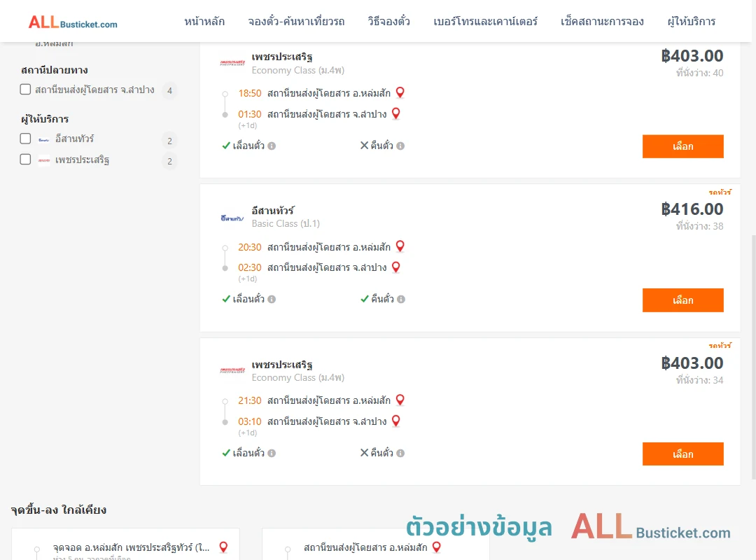
Task: Show คืนตั๋ว info icon on 21:30 trip
Action: pos(400,453)
